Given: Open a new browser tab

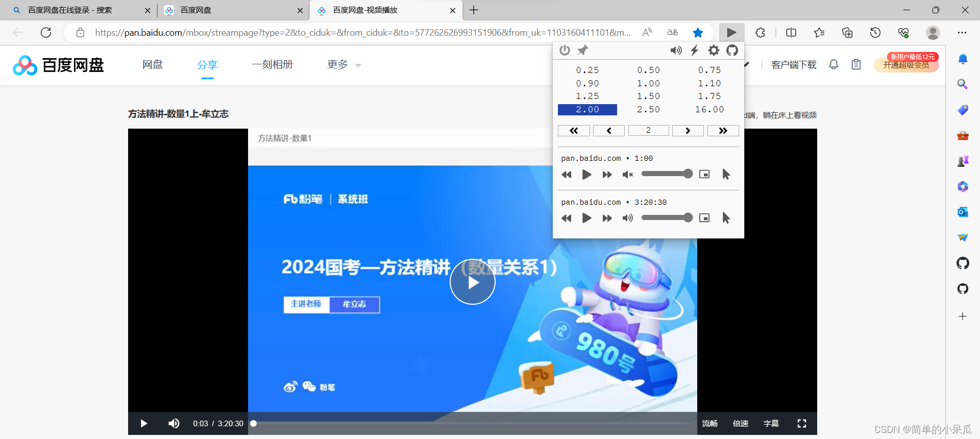Looking at the screenshot, I should point(474,10).
